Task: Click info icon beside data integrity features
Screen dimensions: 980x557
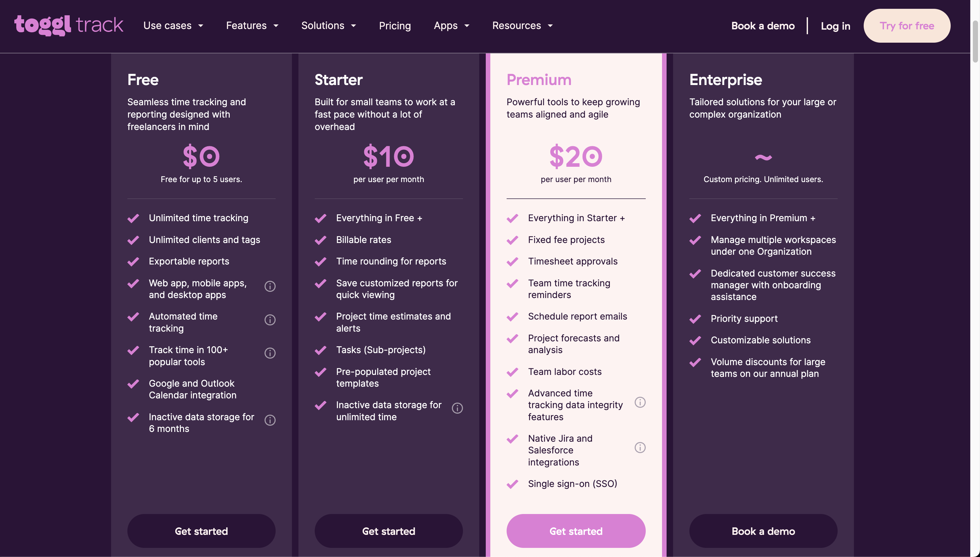Action: [x=640, y=403]
